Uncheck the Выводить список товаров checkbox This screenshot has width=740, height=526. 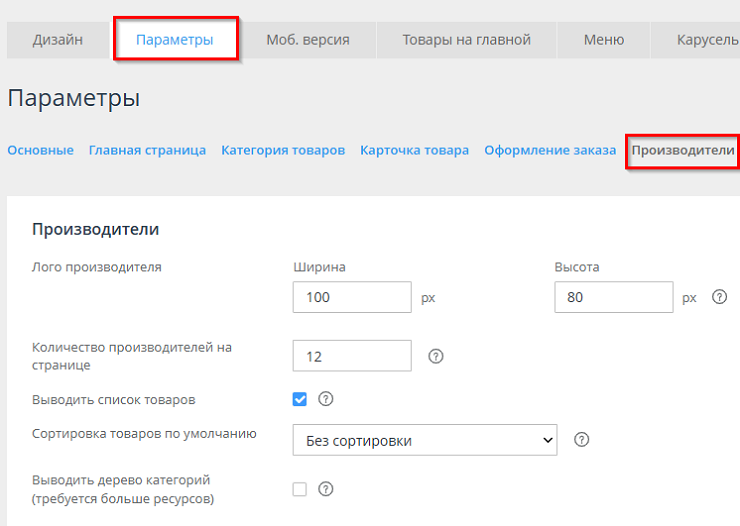(300, 399)
